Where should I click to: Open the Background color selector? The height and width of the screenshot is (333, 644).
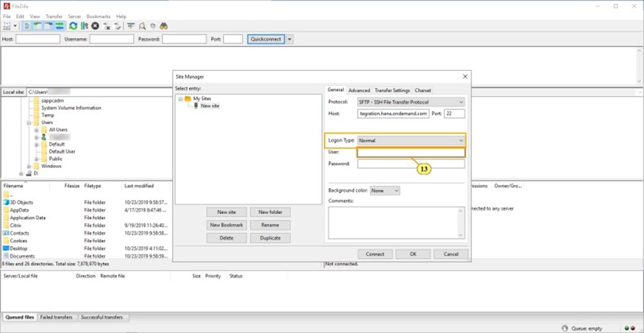point(385,191)
